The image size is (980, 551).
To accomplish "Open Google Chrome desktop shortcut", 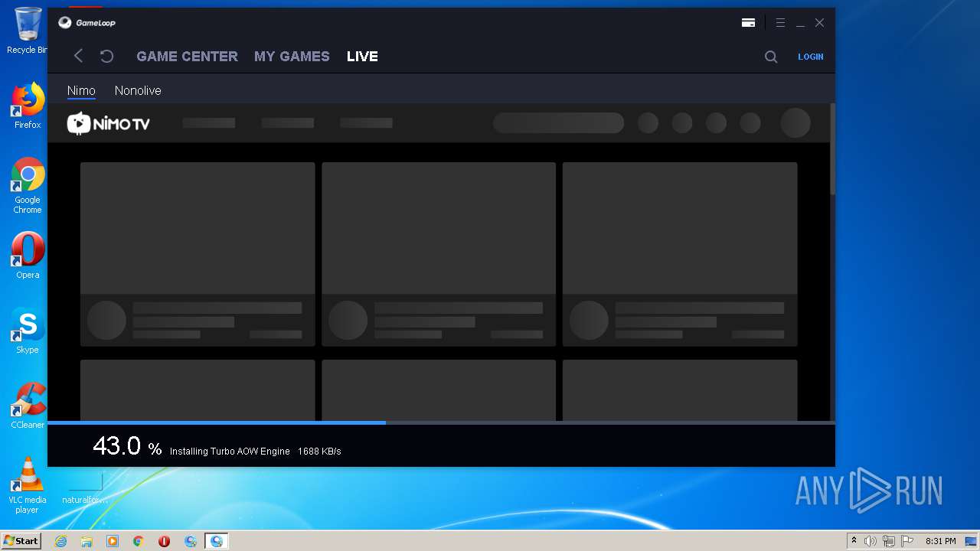I will click(x=28, y=185).
